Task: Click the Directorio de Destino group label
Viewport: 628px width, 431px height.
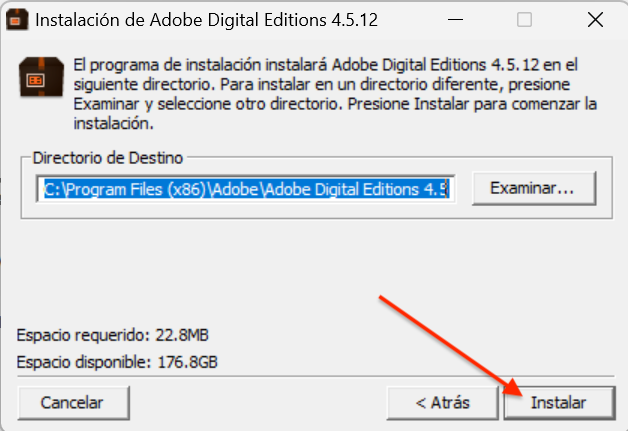Action: pyautogui.click(x=108, y=158)
